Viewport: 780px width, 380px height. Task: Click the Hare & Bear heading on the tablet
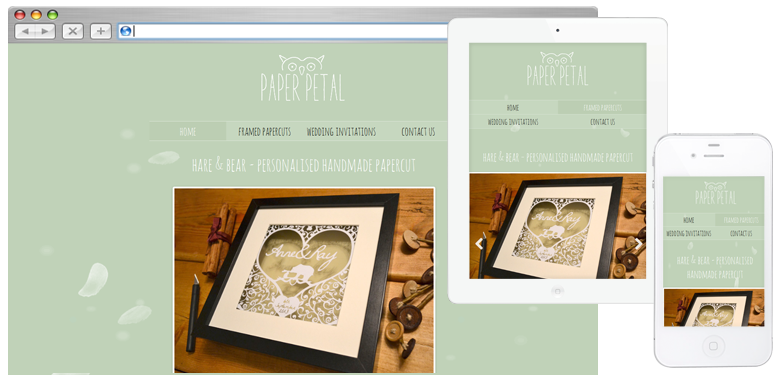[558, 157]
